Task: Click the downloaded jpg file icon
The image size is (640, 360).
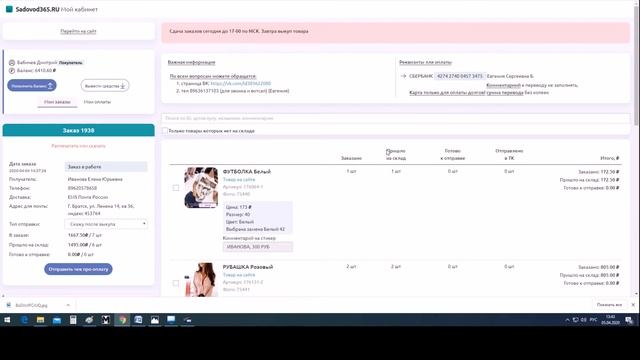Action: tap(9, 305)
